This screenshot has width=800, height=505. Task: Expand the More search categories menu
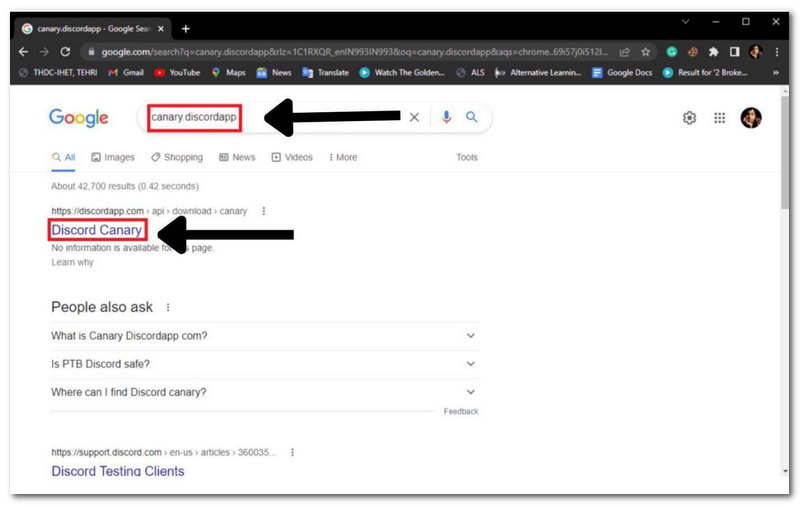[343, 157]
